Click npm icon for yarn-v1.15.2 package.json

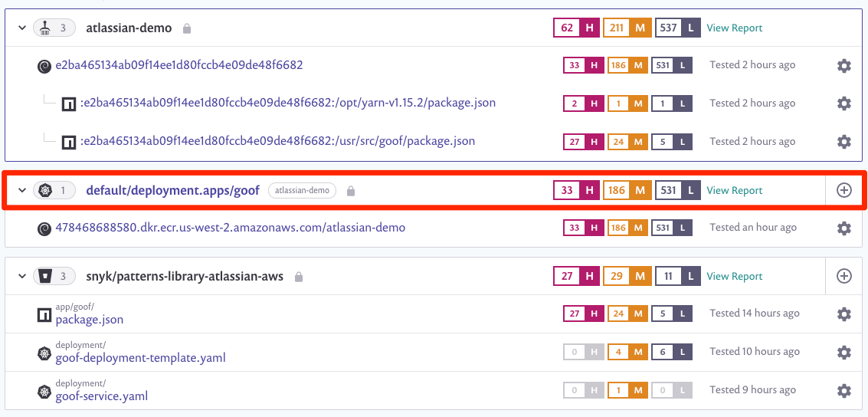coord(69,103)
